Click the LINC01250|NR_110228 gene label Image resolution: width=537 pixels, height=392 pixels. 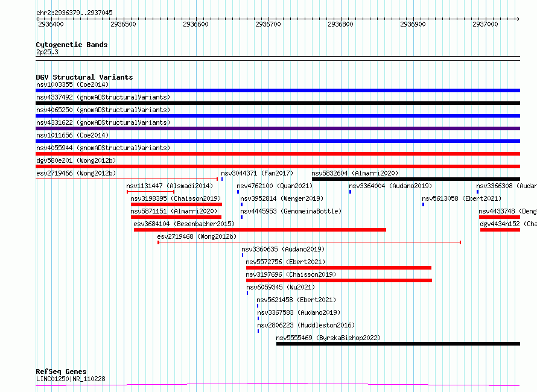tap(71, 379)
